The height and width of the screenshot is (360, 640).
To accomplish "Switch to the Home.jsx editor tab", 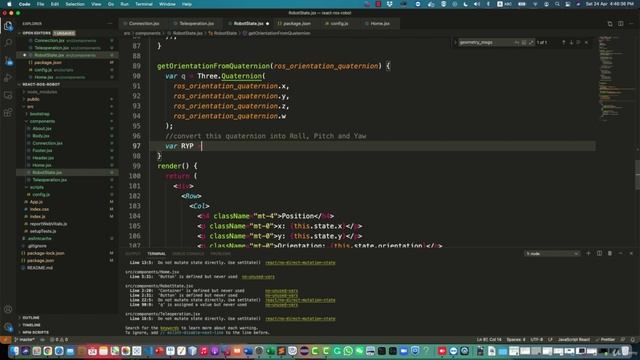I will (379, 24).
